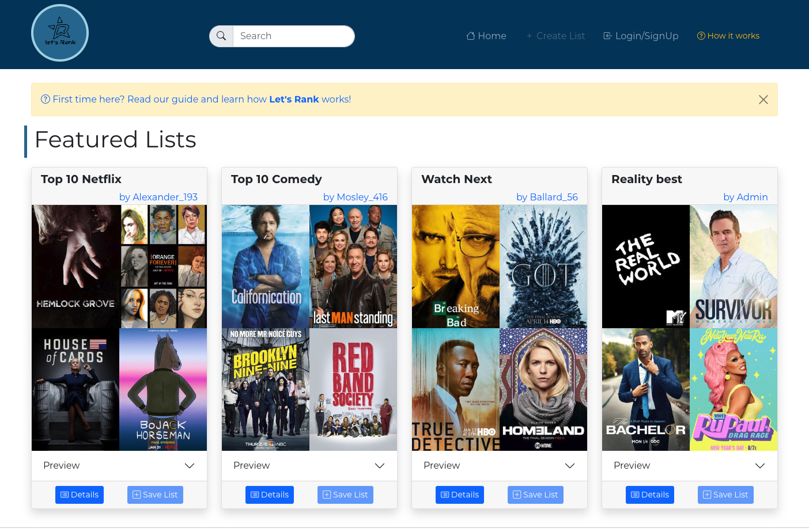Open Details for Reality best

(x=650, y=495)
